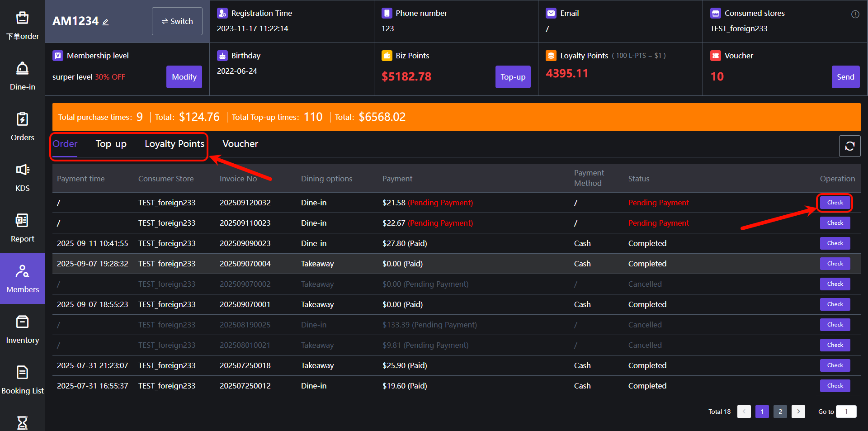
Task: Open the Voucher tab
Action: pyautogui.click(x=240, y=144)
